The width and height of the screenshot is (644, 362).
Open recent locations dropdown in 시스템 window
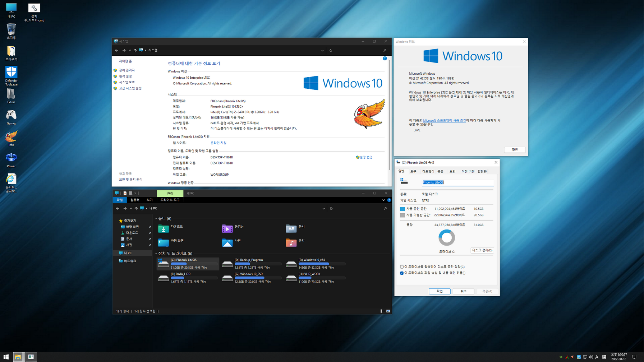(130, 50)
